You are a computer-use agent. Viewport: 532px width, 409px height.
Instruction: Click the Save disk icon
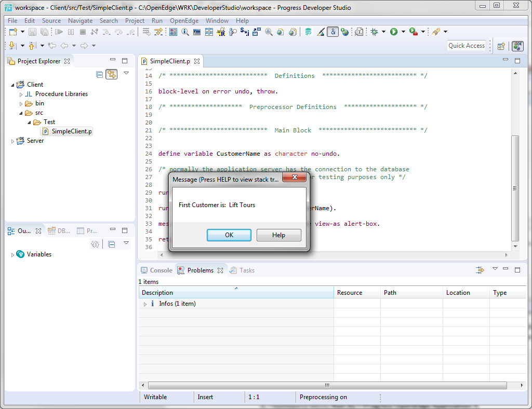pos(32,32)
